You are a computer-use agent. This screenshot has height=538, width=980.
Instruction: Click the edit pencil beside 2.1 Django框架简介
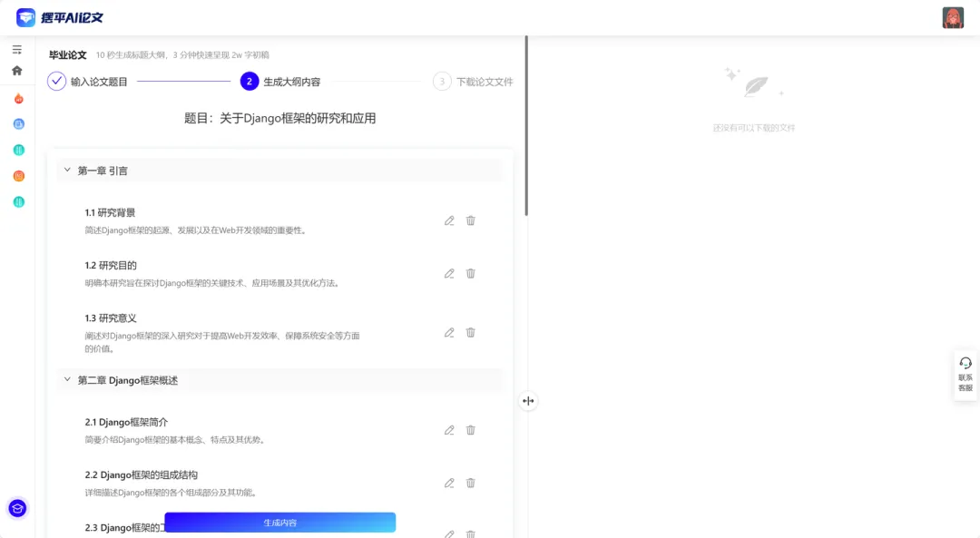[x=448, y=430]
